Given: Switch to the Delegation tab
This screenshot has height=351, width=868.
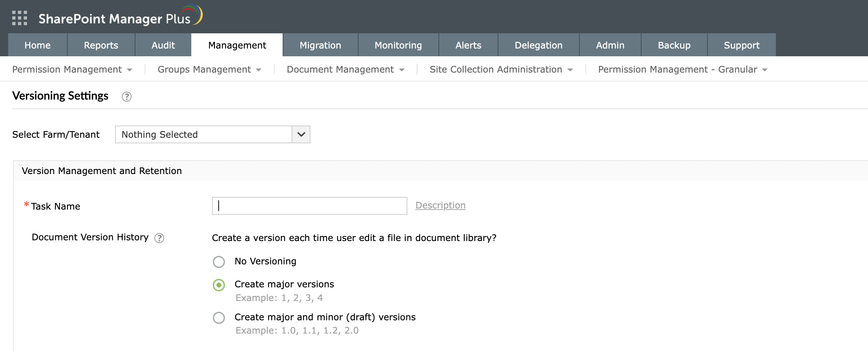Looking at the screenshot, I should pos(539,45).
